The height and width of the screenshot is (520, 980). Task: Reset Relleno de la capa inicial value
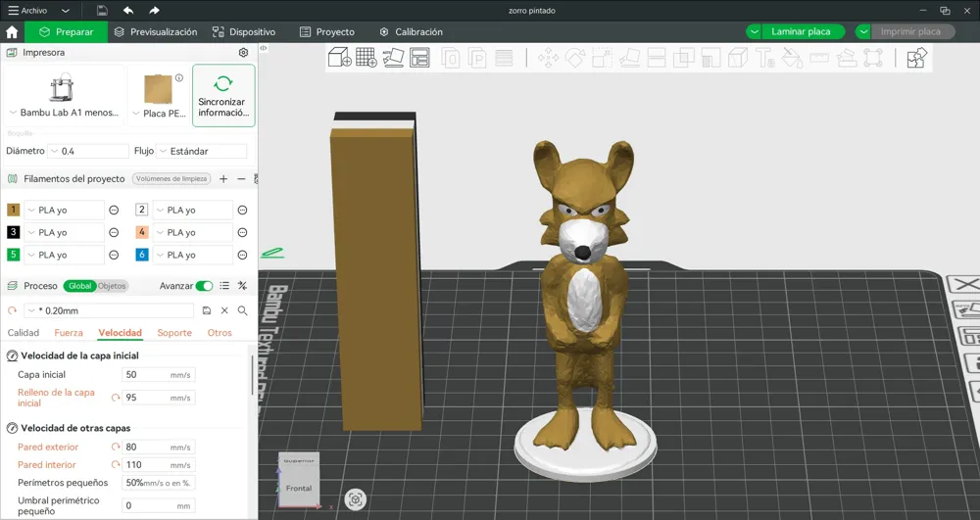click(116, 398)
